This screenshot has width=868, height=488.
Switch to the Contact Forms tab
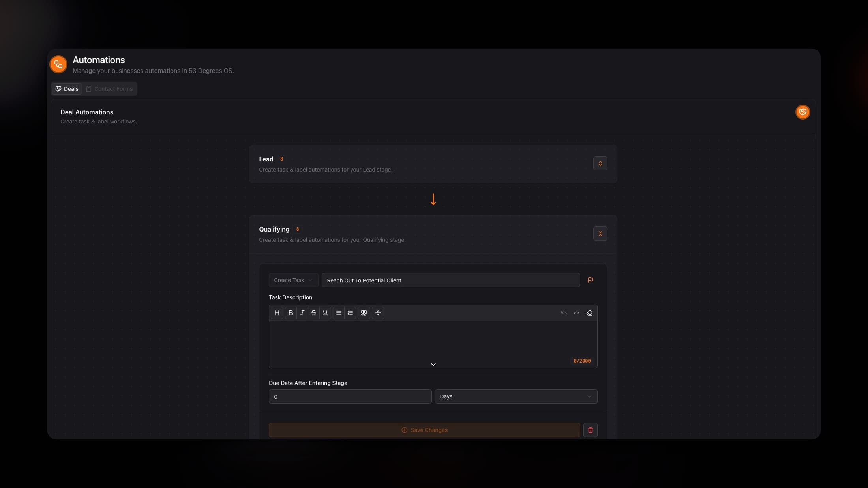coord(110,89)
